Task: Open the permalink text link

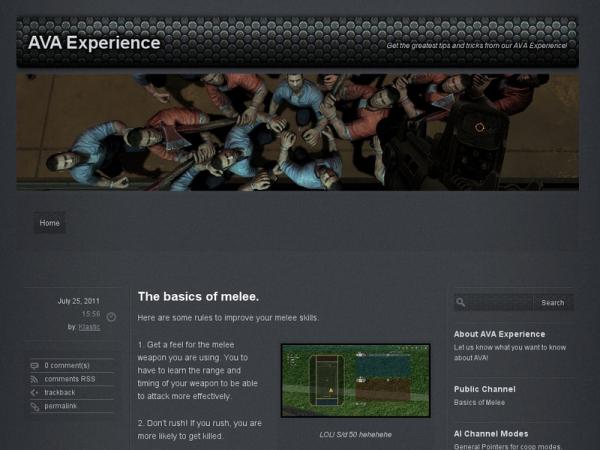Action: (60, 406)
